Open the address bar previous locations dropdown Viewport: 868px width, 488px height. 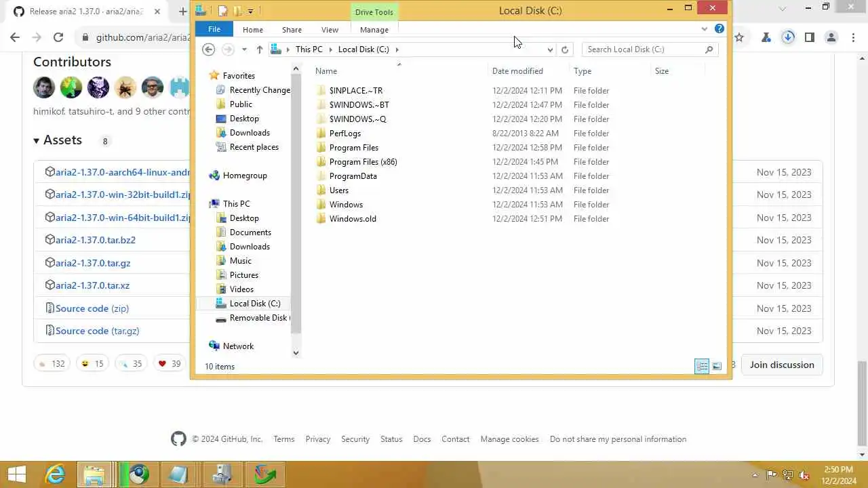(550, 49)
